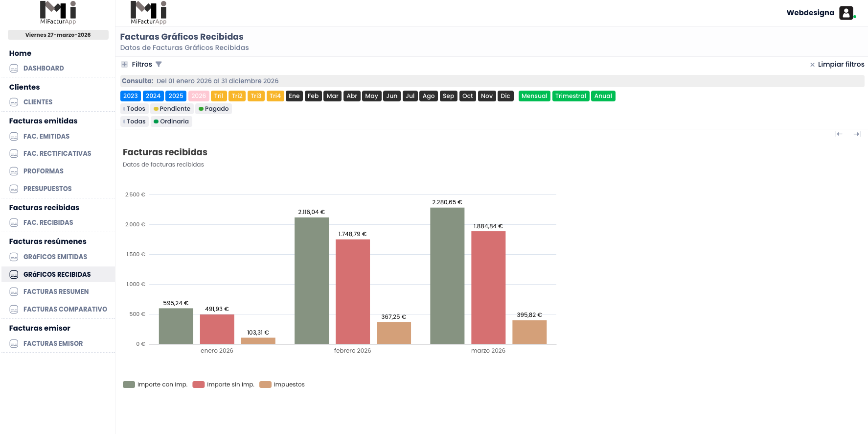Image resolution: width=868 pixels, height=434 pixels.
Task: Select the Ordinaria invoice type filter
Action: 171,121
